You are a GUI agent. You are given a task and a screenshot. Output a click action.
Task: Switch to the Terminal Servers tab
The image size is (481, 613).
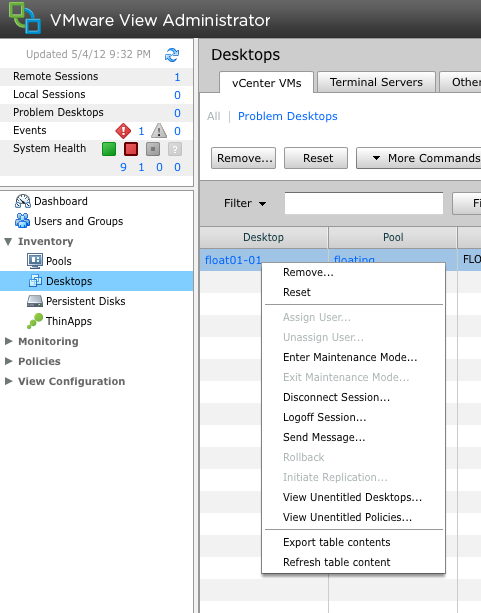[376, 82]
